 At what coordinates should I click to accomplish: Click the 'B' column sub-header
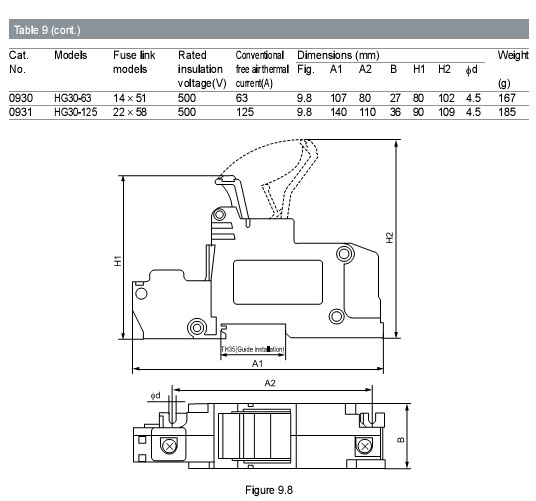click(x=393, y=69)
